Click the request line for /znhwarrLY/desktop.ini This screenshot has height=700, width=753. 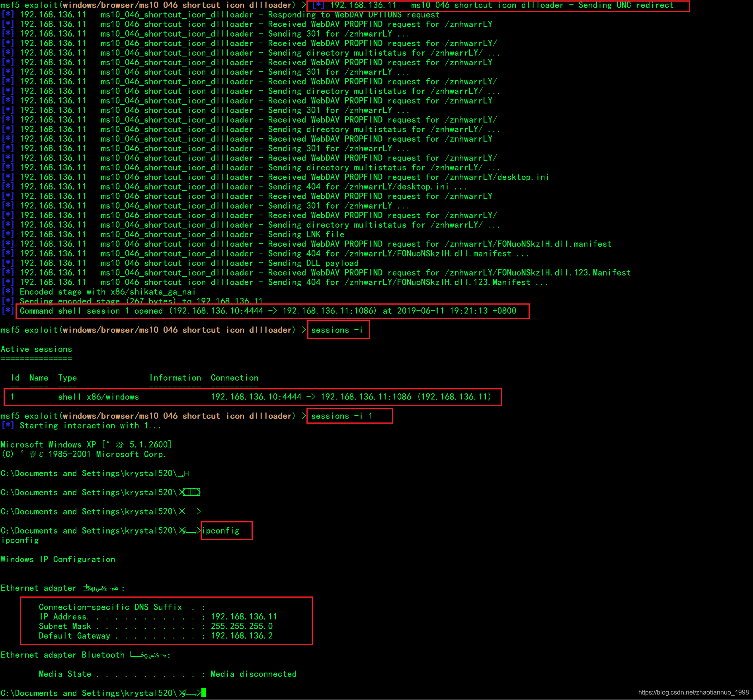tap(275, 177)
